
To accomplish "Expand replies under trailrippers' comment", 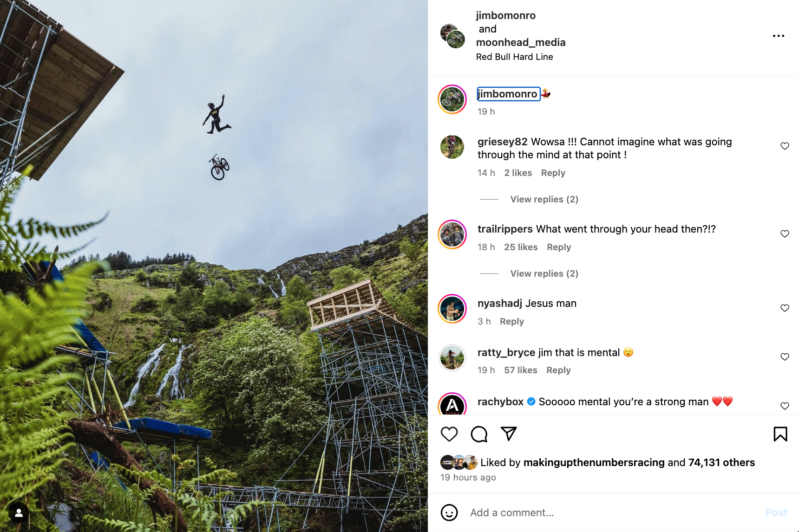I will click(x=544, y=273).
